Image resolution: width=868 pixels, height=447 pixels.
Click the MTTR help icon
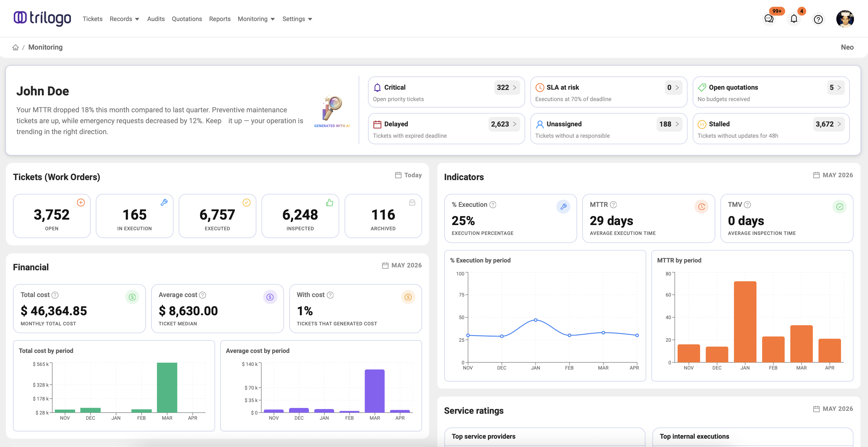613,205
